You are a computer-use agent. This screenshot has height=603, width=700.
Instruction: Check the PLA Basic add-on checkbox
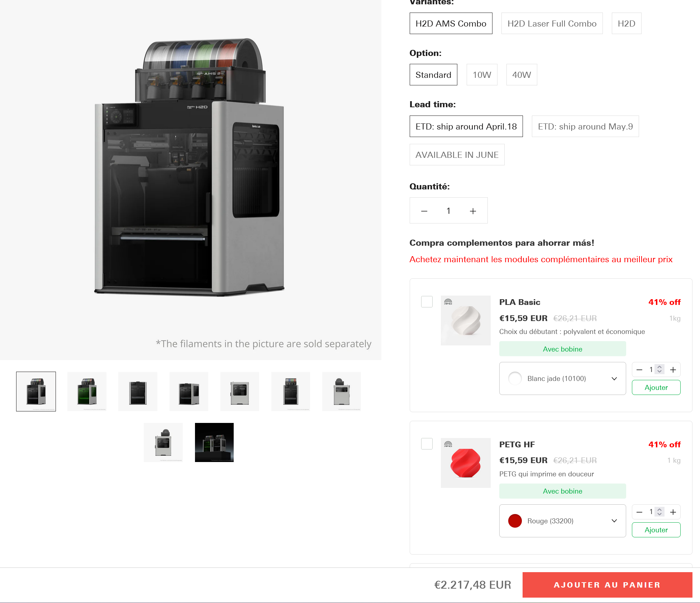(427, 302)
